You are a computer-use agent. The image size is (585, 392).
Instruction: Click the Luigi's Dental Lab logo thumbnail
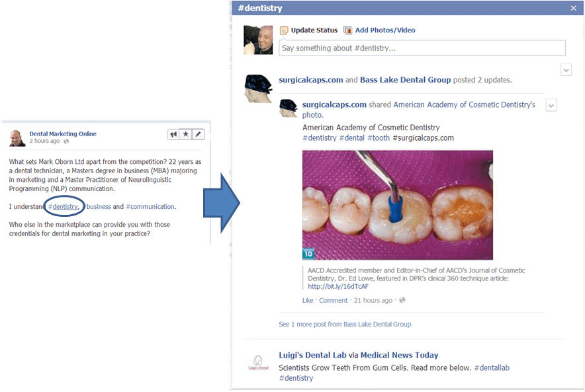(258, 362)
